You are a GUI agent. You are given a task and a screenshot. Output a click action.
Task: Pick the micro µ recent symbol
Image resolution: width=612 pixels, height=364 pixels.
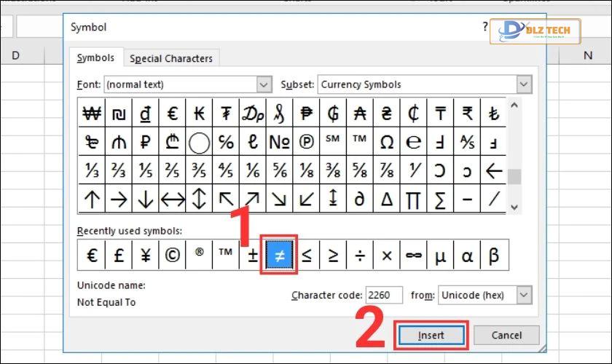440,255
